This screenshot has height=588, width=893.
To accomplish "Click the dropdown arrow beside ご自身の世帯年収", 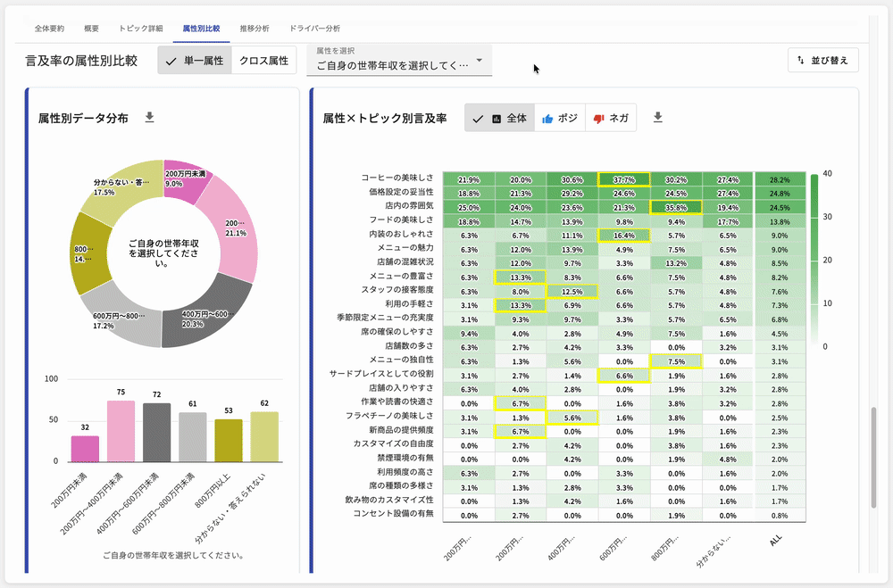I will pos(480,61).
